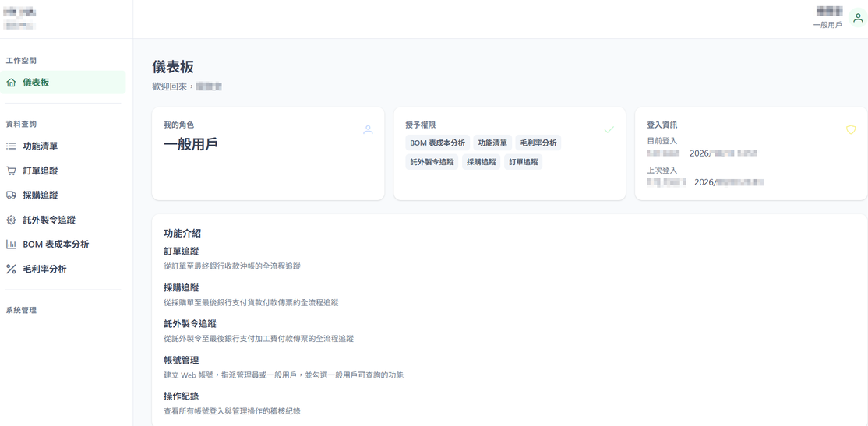
Task: Click the 儀表板 page heading
Action: coord(173,68)
